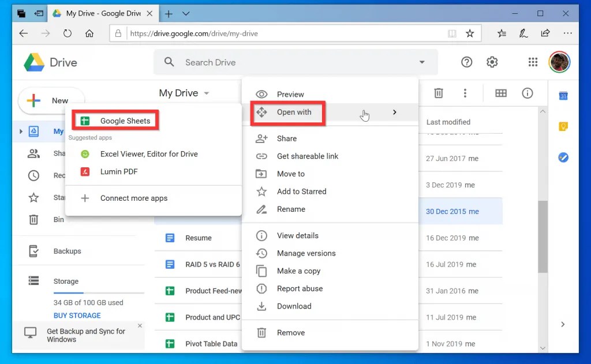
Task: Click the BUY STORAGE link
Action: click(x=76, y=316)
